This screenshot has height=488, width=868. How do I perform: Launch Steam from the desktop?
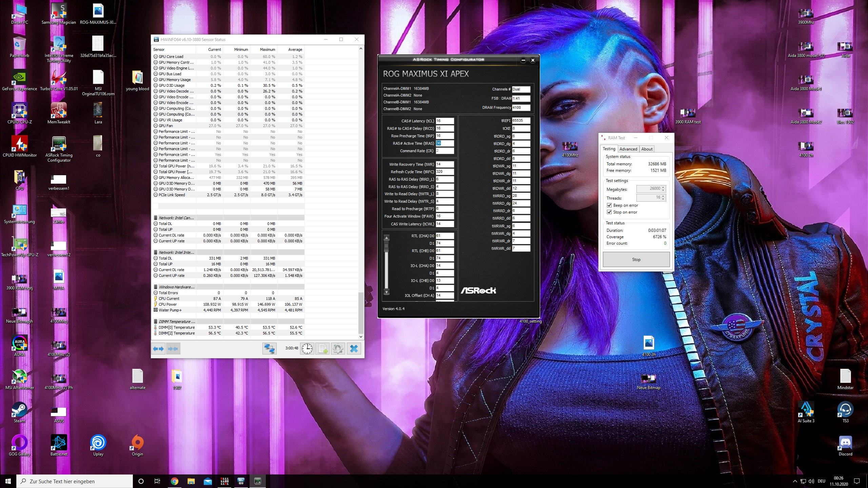(x=20, y=412)
